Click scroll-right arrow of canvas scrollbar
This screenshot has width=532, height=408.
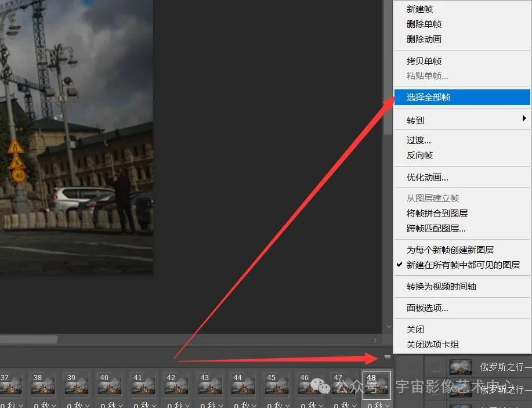pos(375,340)
